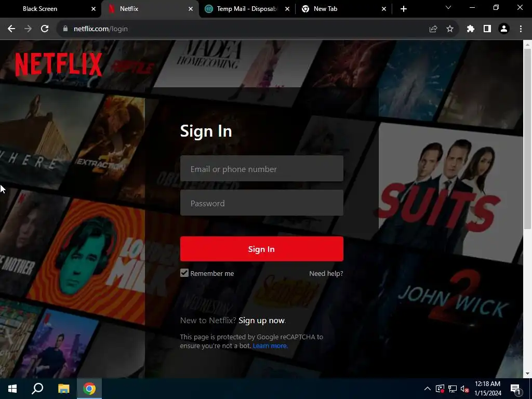Open the Windows Start menu
The image size is (532, 399).
(x=12, y=389)
